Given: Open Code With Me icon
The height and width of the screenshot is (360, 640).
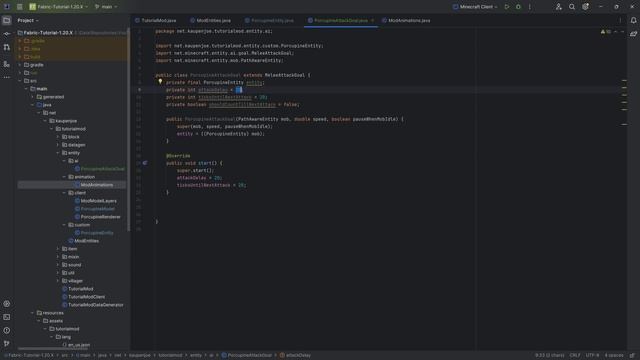Looking at the screenshot, I should pyautogui.click(x=558, y=7).
